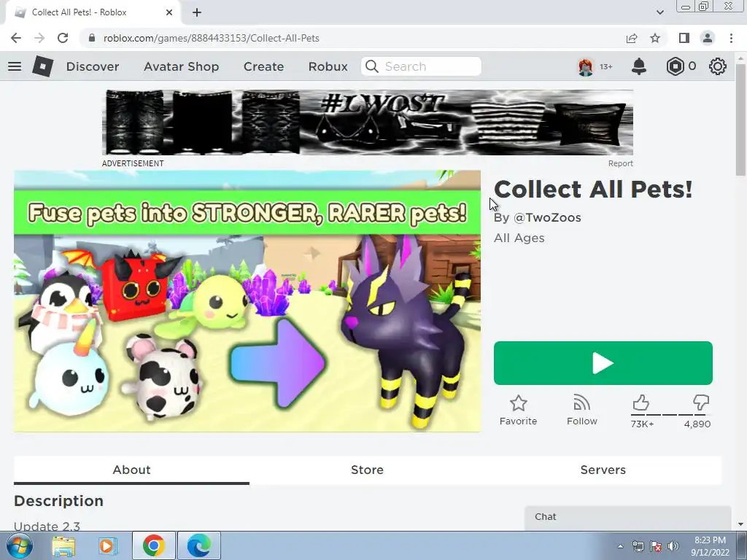
Task: Open the Discover menu item
Action: point(93,66)
